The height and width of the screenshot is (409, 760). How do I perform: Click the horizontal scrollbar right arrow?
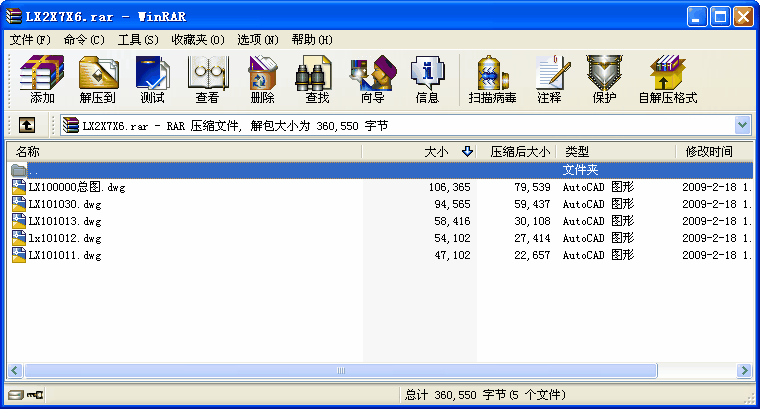point(744,371)
